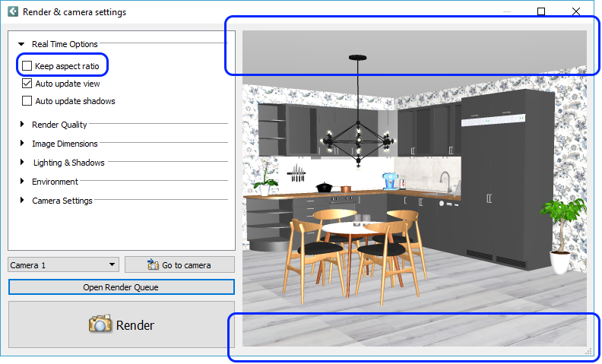The width and height of the screenshot is (602, 364).
Task: Expand the Environment section
Action: pos(22,181)
